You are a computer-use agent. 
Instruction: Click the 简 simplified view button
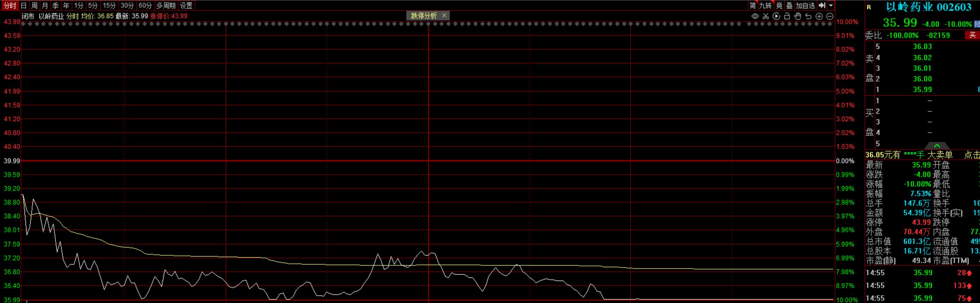tap(752, 5)
